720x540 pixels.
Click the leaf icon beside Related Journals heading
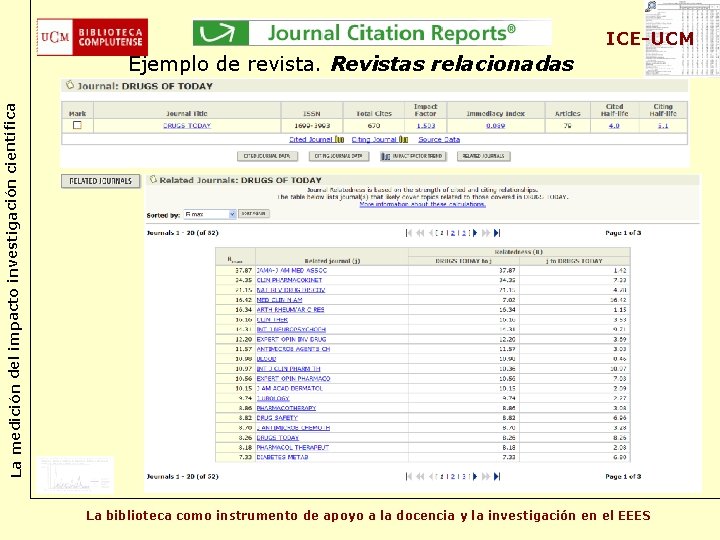[153, 180]
